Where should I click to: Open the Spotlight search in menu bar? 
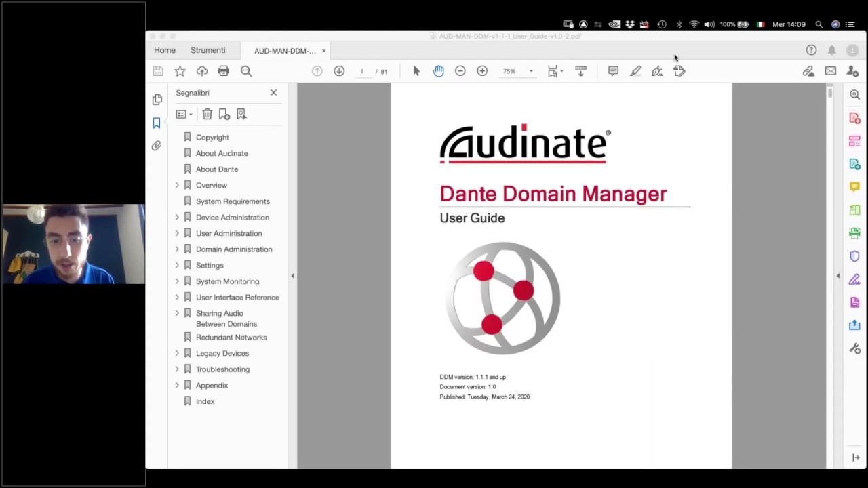[x=819, y=24]
